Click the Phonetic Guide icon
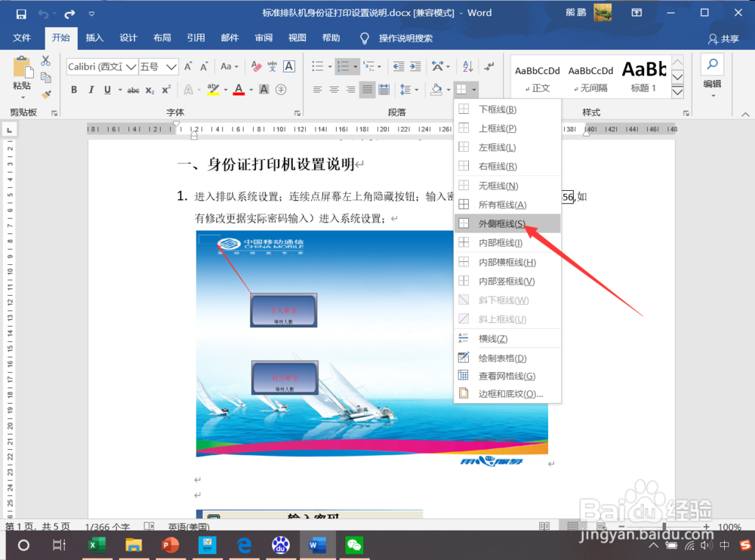This screenshot has width=755, height=560. point(273,67)
